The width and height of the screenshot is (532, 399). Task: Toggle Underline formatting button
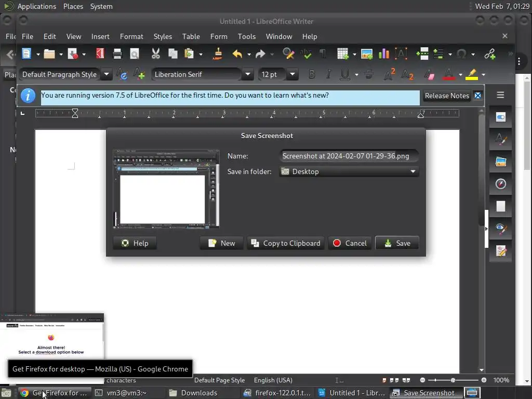pyautogui.click(x=345, y=74)
